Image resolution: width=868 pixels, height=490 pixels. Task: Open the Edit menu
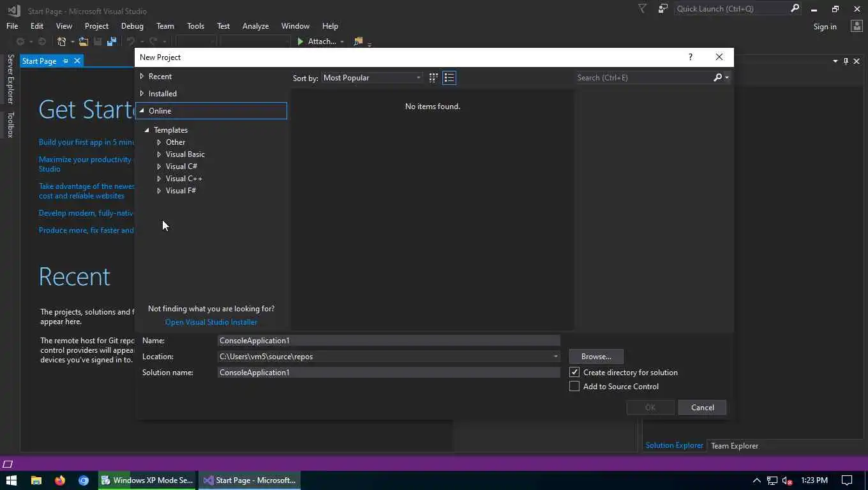click(37, 26)
